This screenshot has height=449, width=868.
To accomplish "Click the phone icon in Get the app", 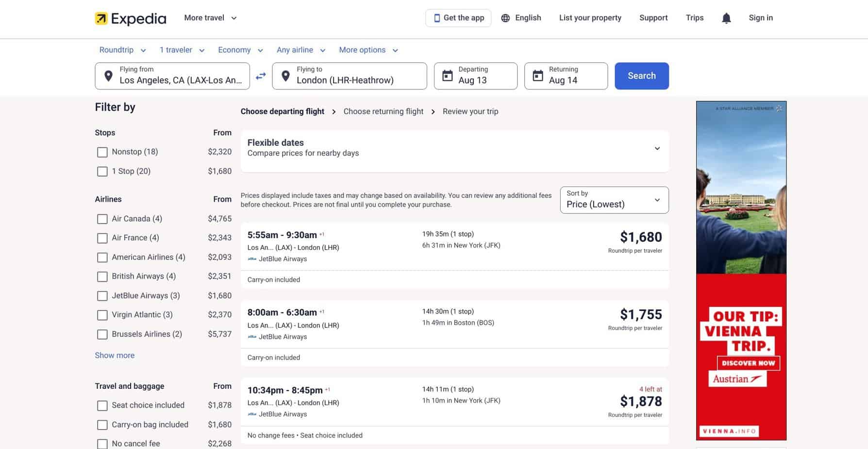I will point(437,18).
